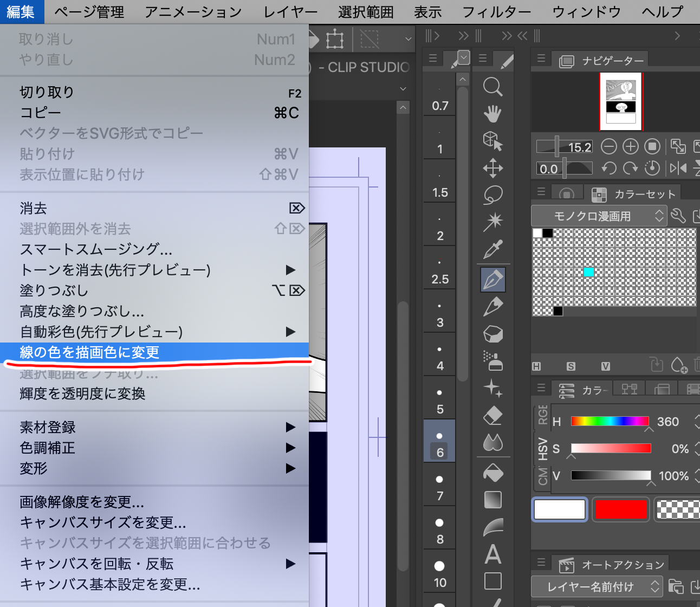Select brush size 6 preset
700x607 pixels.
(x=439, y=441)
